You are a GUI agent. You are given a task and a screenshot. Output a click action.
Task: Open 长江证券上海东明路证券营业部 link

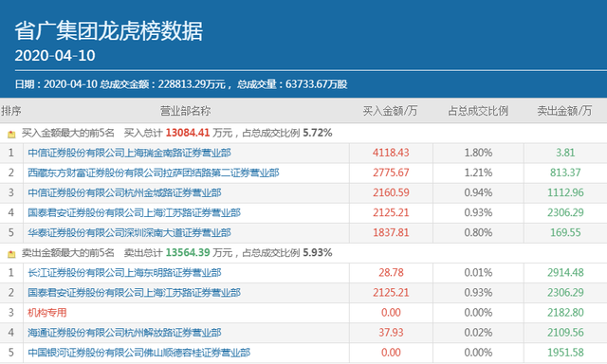pyautogui.click(x=124, y=273)
